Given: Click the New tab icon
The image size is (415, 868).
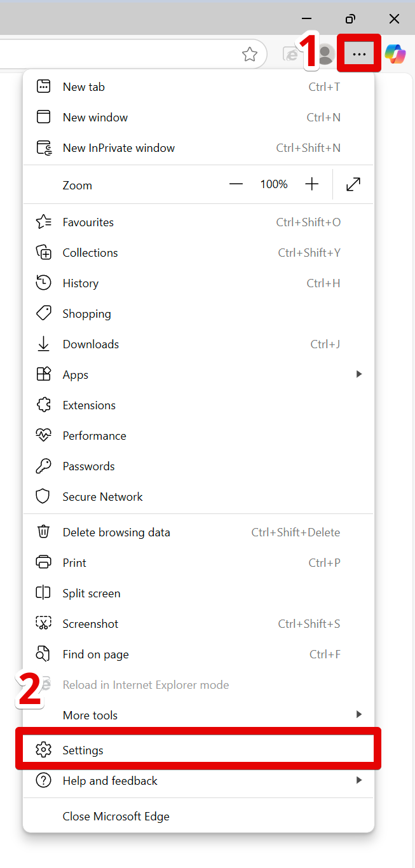Looking at the screenshot, I should point(43,86).
